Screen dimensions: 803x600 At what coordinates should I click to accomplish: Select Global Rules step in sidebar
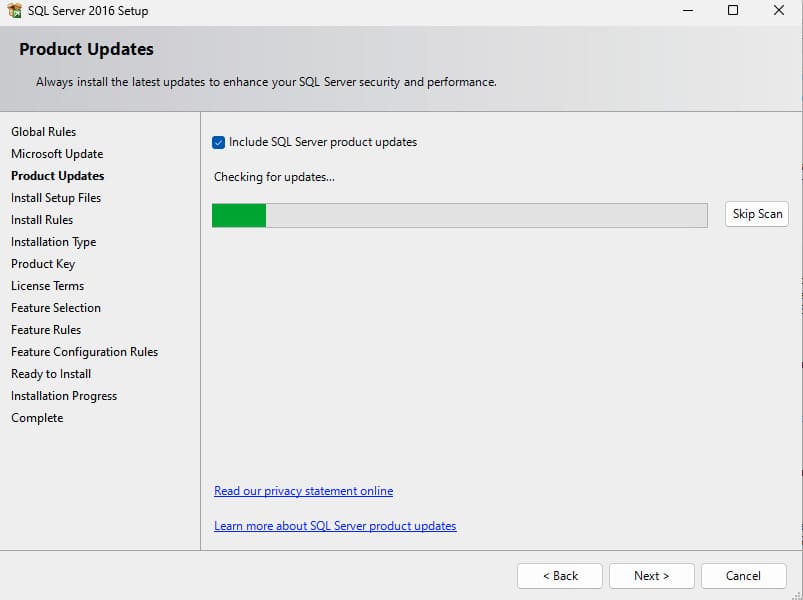coord(43,132)
